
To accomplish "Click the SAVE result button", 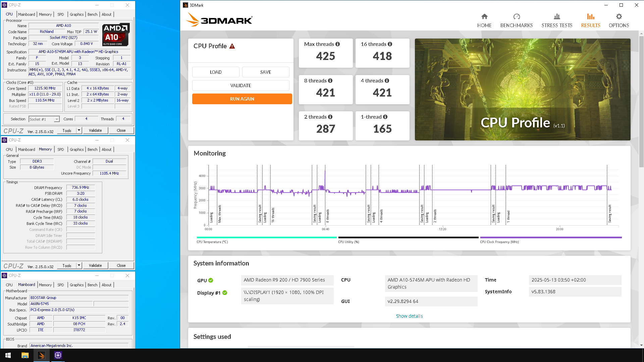I will tap(266, 72).
